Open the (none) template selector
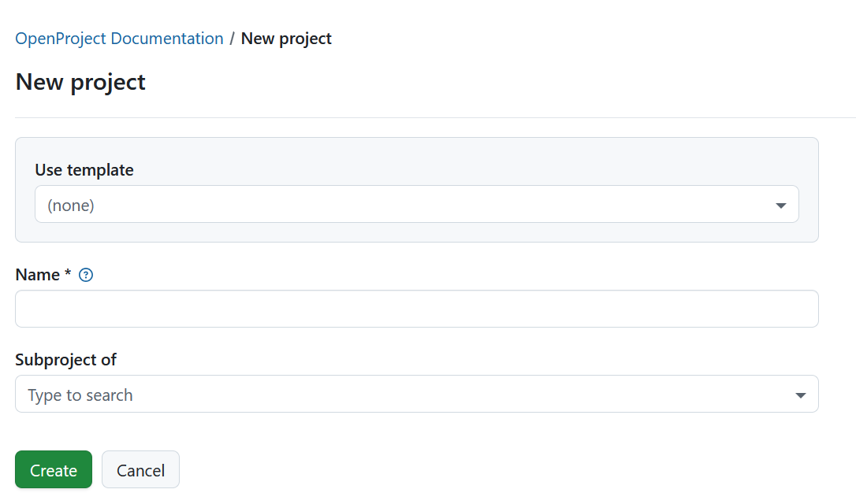 tap(417, 205)
